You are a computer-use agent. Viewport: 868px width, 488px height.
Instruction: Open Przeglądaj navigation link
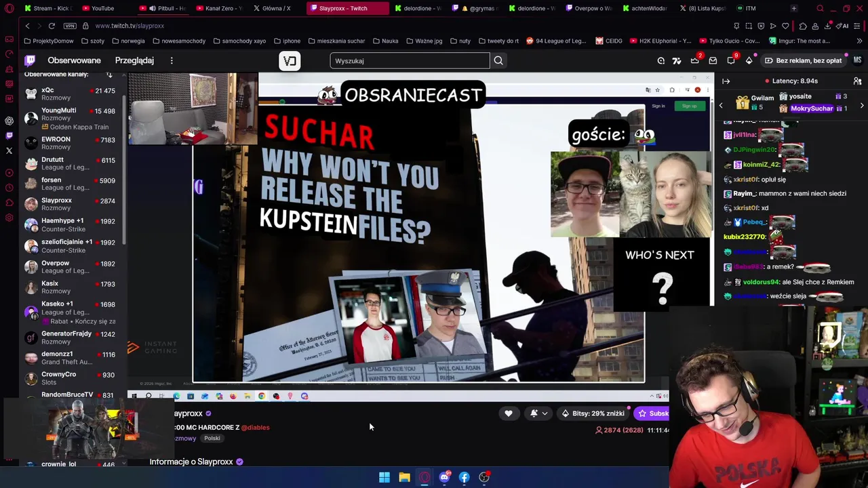[134, 60]
